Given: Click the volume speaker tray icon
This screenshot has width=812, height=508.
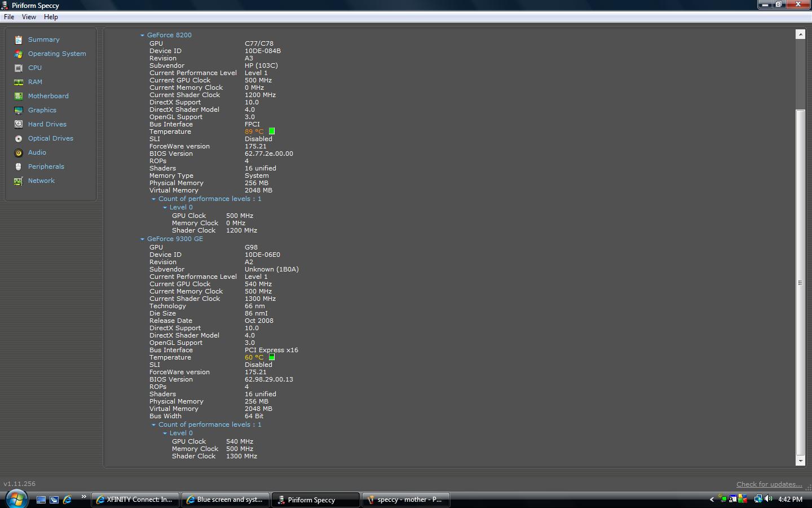Looking at the screenshot, I should (x=769, y=499).
